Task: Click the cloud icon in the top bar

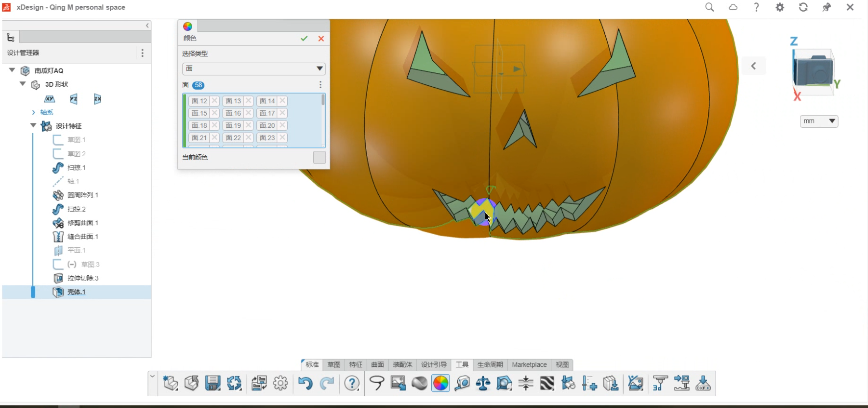Action: (x=733, y=7)
